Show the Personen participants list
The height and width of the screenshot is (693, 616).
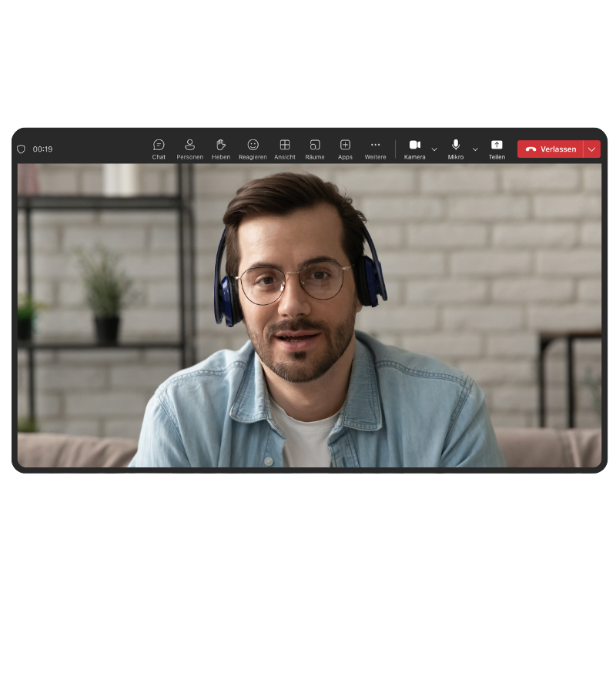189,146
